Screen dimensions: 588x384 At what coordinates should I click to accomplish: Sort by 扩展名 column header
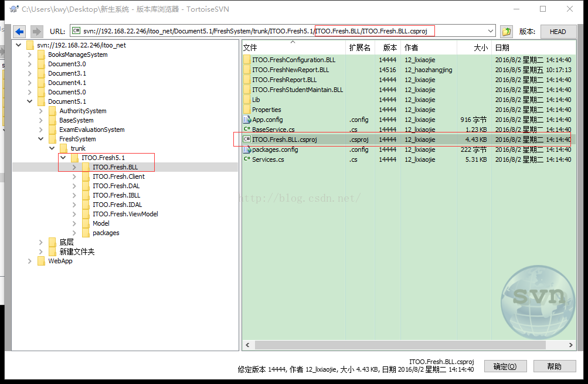click(x=360, y=47)
